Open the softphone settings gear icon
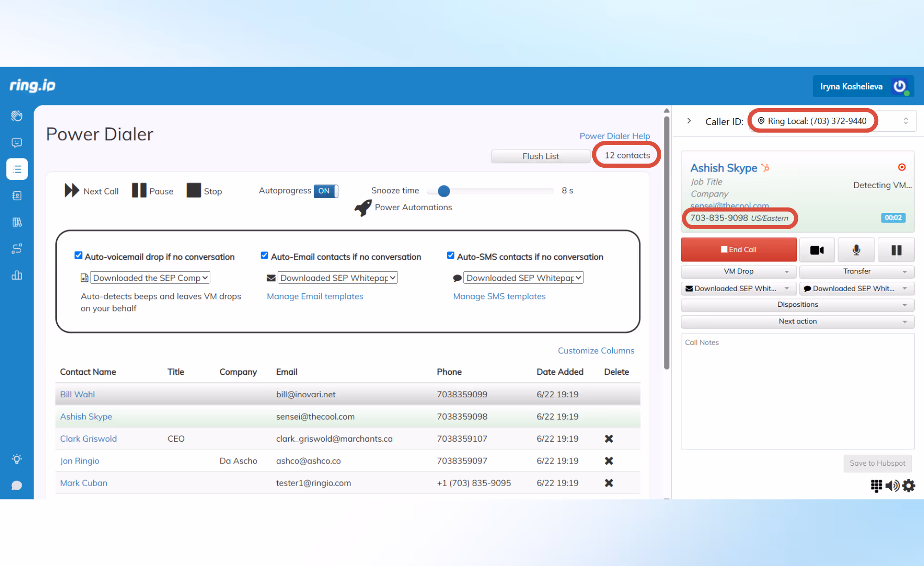Image resolution: width=924 pixels, height=566 pixels. tap(908, 486)
